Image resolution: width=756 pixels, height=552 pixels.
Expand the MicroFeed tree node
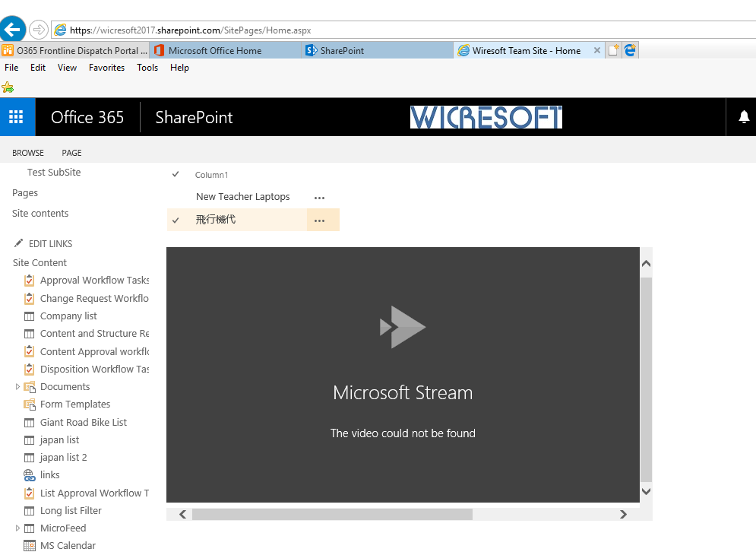[17, 528]
